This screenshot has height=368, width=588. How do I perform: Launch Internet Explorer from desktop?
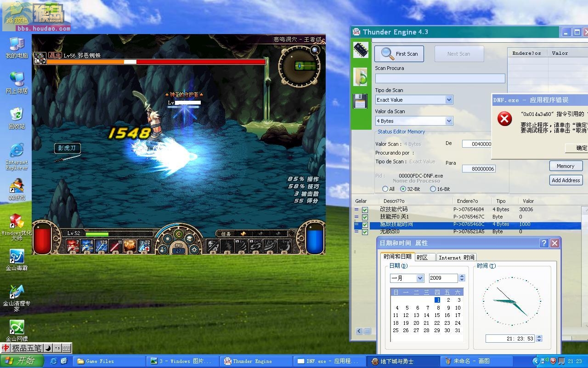(x=17, y=156)
